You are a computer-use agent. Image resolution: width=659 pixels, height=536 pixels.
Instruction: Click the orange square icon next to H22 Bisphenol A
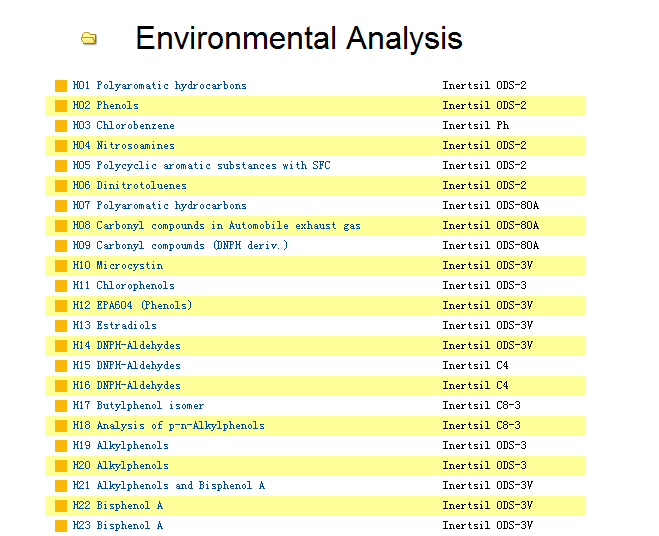tap(61, 506)
